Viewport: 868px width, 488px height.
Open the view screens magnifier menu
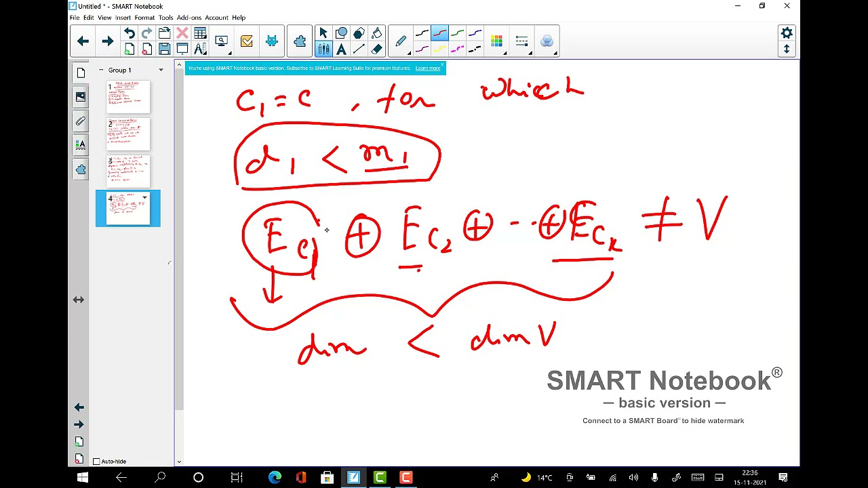(222, 41)
